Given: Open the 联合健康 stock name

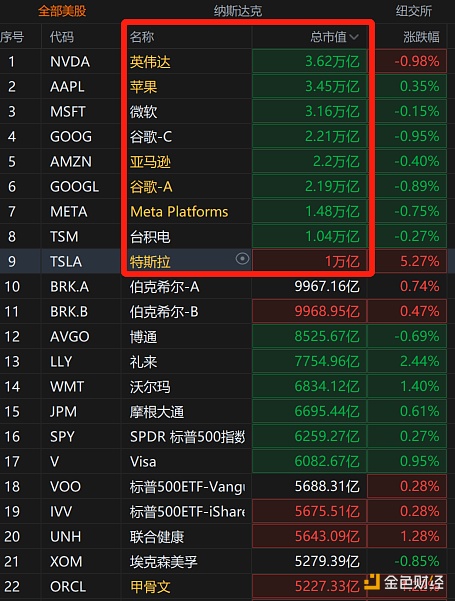Looking at the screenshot, I should click(157, 537).
